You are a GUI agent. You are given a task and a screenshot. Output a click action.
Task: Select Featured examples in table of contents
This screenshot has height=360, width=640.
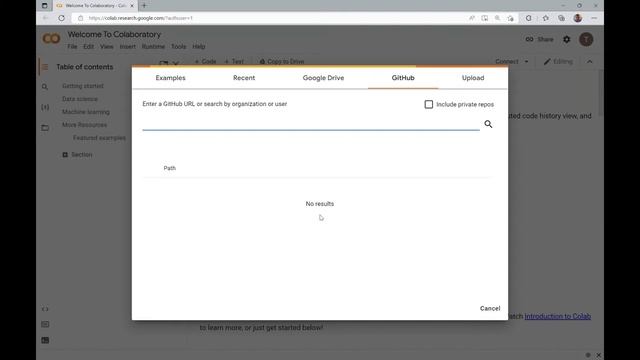pos(99,138)
